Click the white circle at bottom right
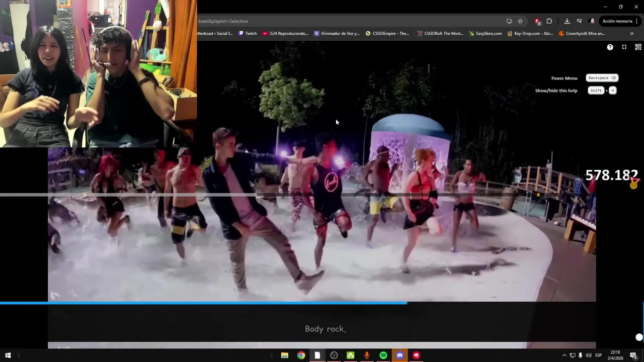 tap(639, 337)
